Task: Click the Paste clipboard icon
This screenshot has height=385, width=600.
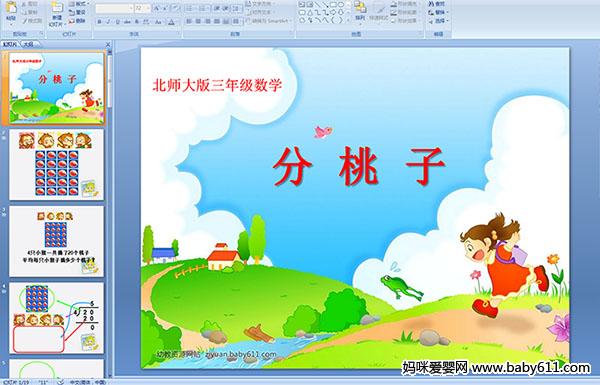Action: coord(11,11)
